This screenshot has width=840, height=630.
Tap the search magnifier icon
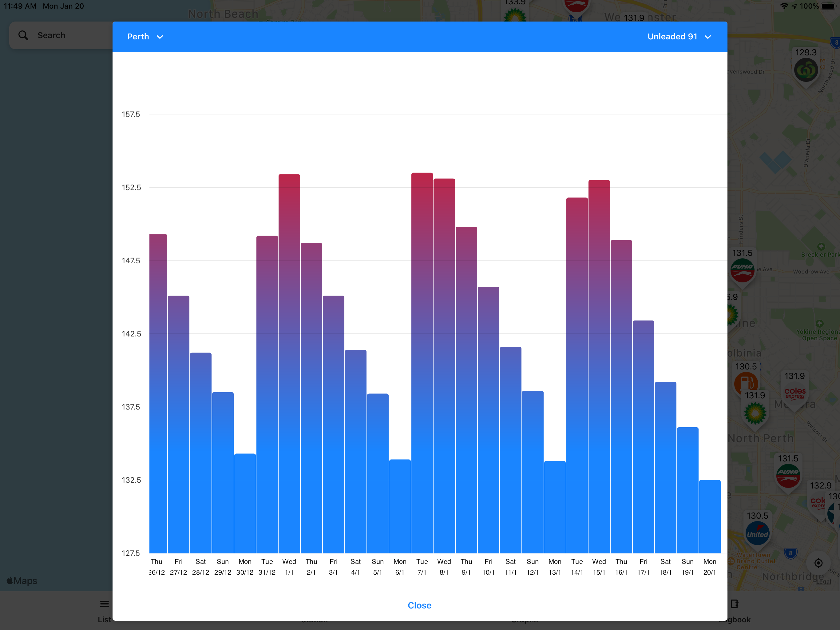click(23, 35)
